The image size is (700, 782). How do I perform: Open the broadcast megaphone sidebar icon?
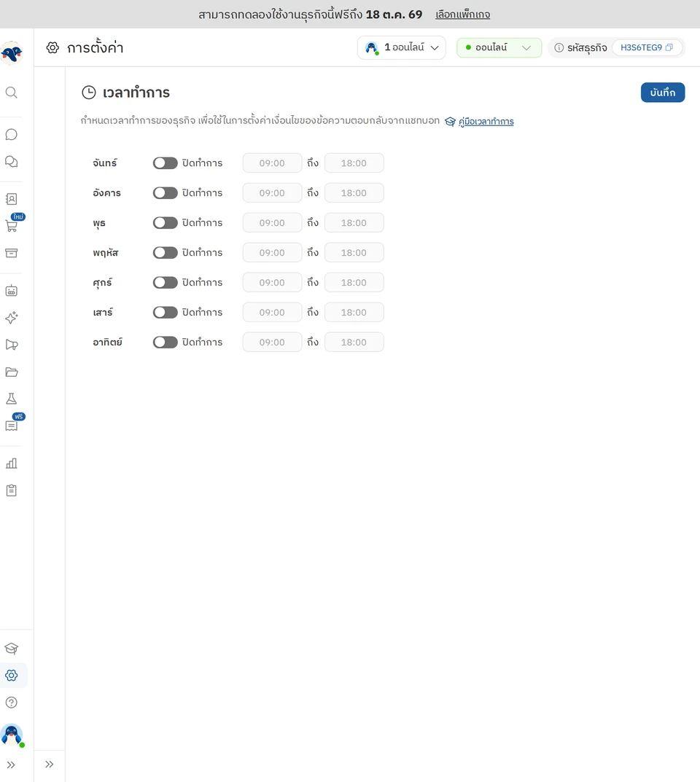click(x=12, y=345)
